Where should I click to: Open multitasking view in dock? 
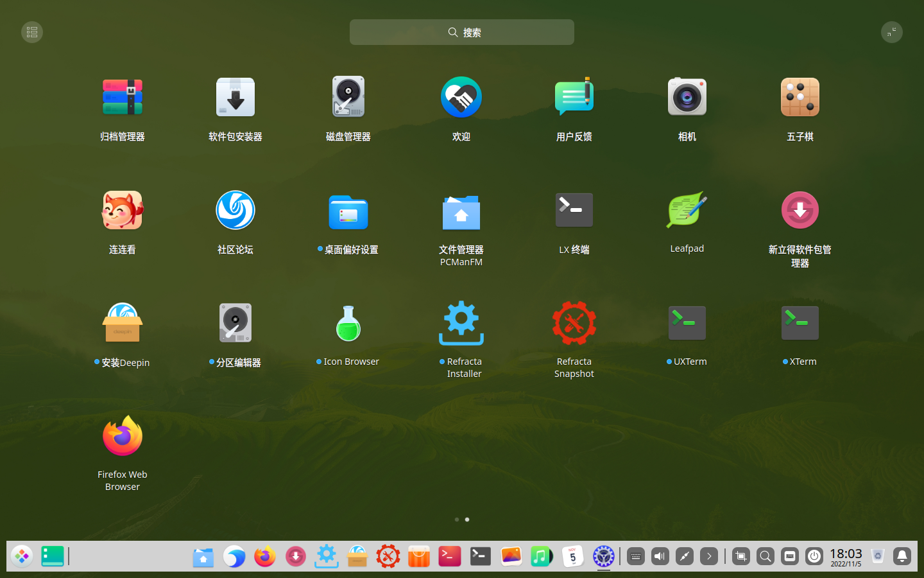click(x=53, y=556)
